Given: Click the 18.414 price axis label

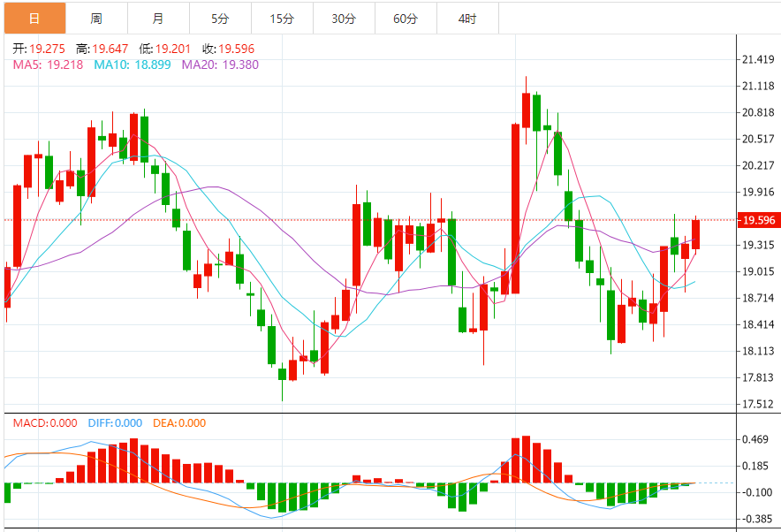Looking at the screenshot, I should pyautogui.click(x=758, y=324).
